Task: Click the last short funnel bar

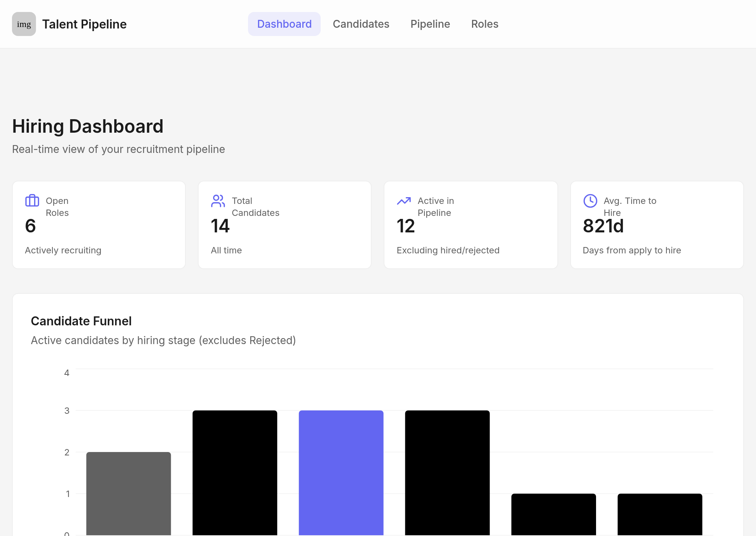Action: tap(660, 514)
